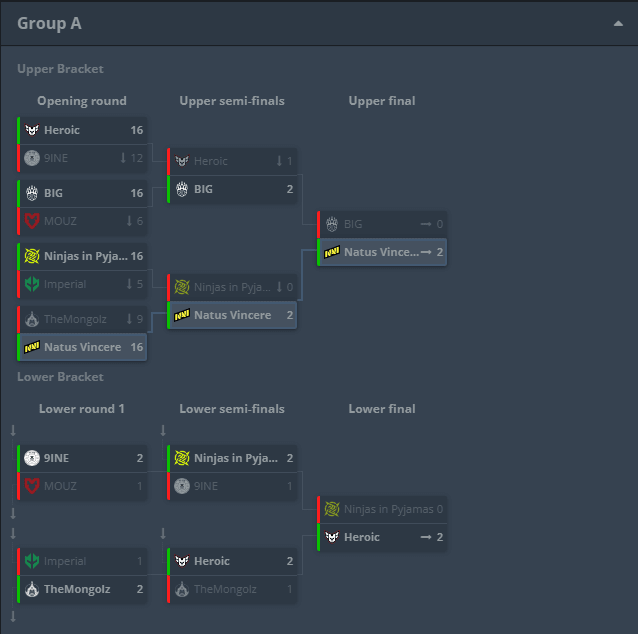Click 9INE name in Lower semi-finals
This screenshot has width=638, height=634.
point(206,486)
